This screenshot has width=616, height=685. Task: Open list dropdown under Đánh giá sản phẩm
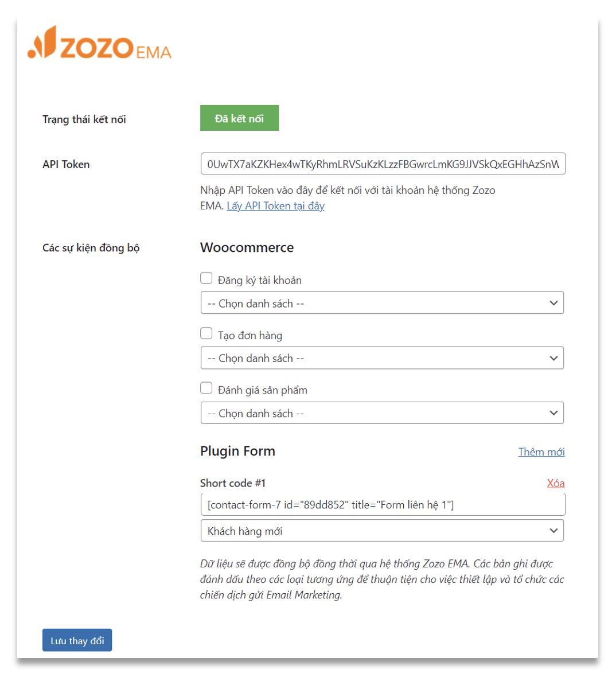(x=382, y=413)
